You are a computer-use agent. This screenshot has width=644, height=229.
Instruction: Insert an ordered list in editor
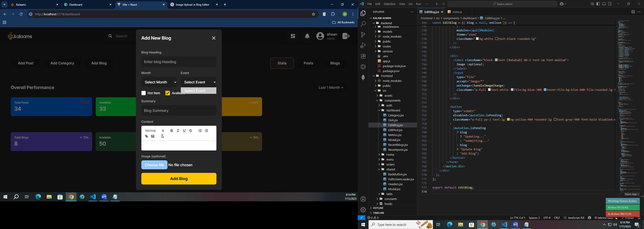pos(200,131)
